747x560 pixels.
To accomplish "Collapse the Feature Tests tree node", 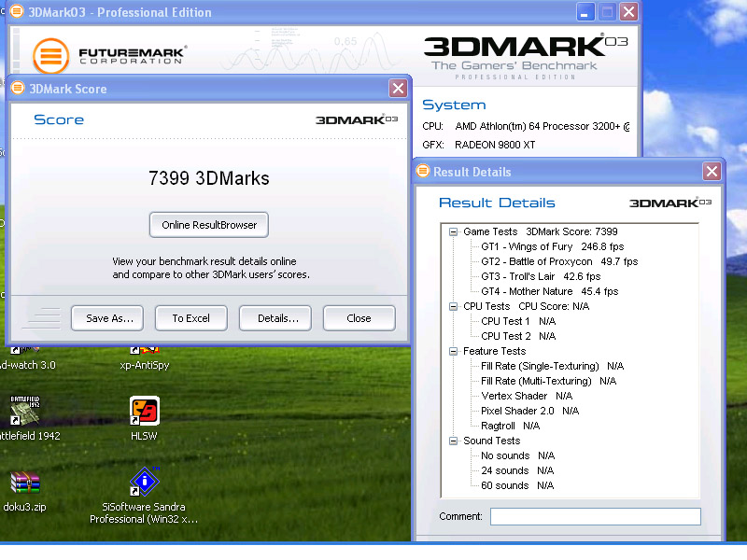I will click(x=453, y=351).
